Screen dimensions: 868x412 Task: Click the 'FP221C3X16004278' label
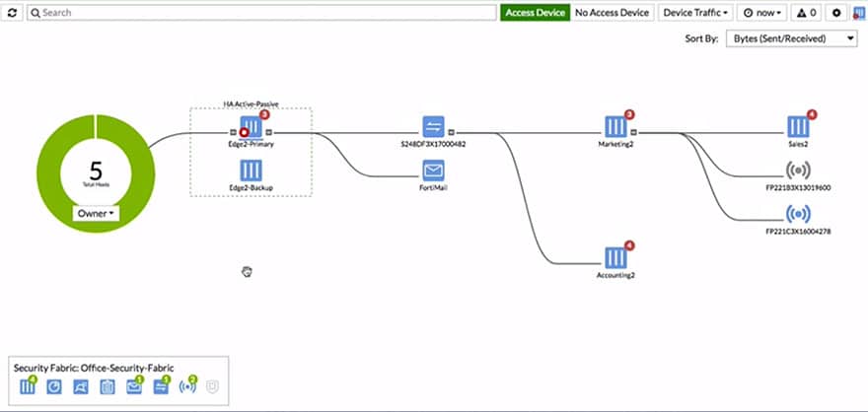click(798, 232)
